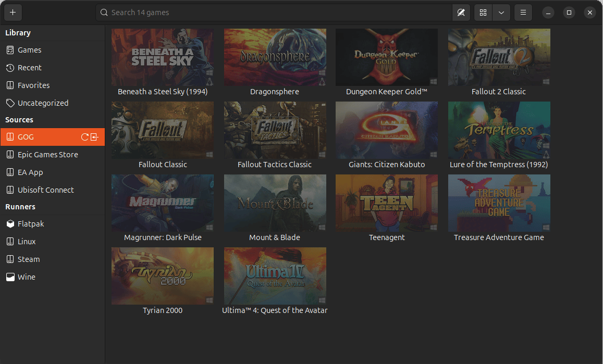Click the Linux platform icon on Beneath a Steel Sky

pyautogui.click(x=210, y=81)
